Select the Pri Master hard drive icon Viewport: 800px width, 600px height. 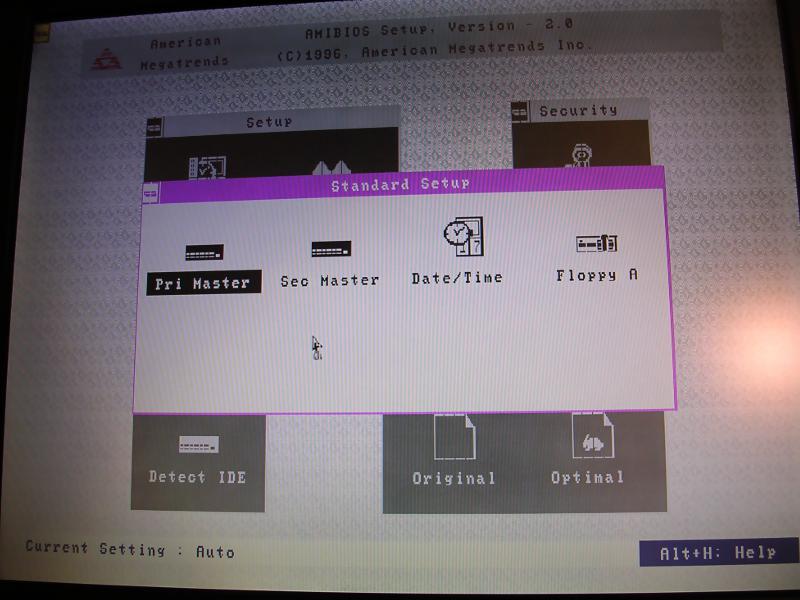pyautogui.click(x=204, y=252)
